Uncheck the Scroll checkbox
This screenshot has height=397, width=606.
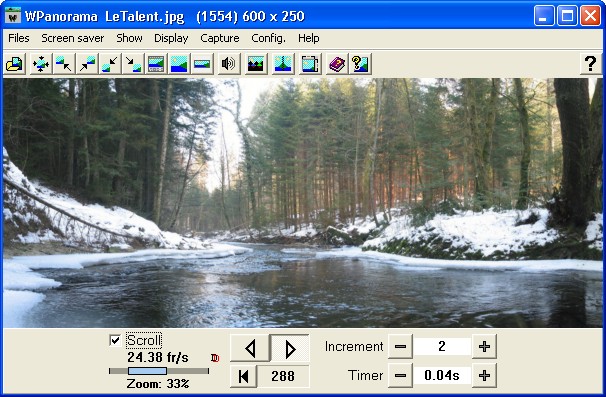(x=115, y=341)
